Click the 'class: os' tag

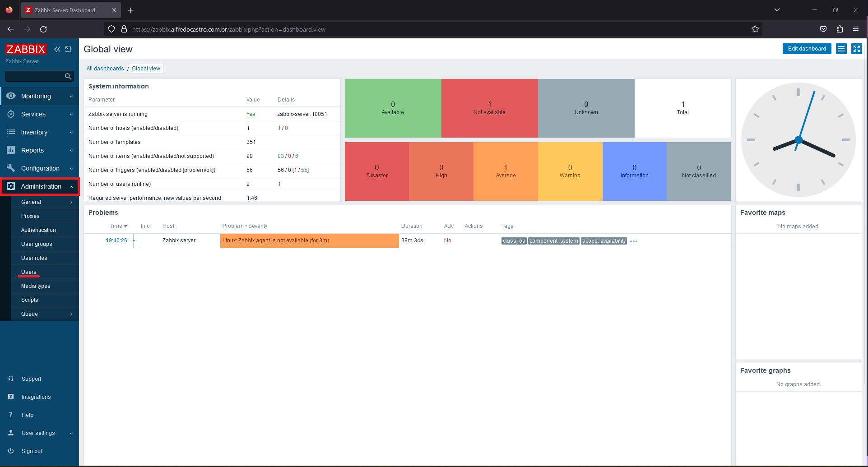point(514,241)
